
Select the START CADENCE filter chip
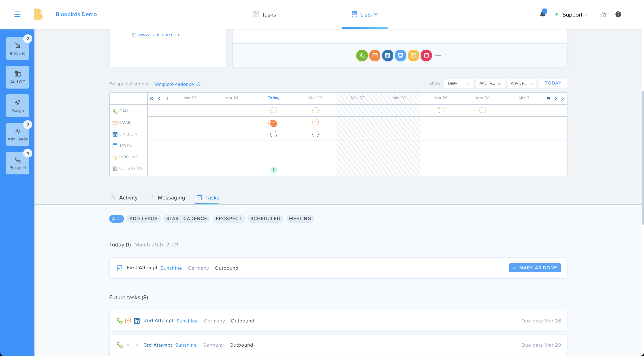pos(186,219)
